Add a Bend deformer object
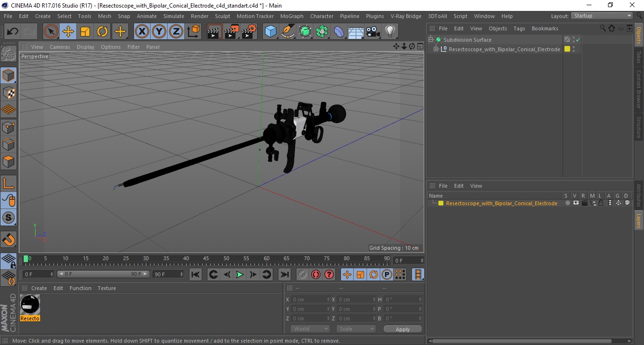The image size is (644, 345). pyautogui.click(x=339, y=32)
